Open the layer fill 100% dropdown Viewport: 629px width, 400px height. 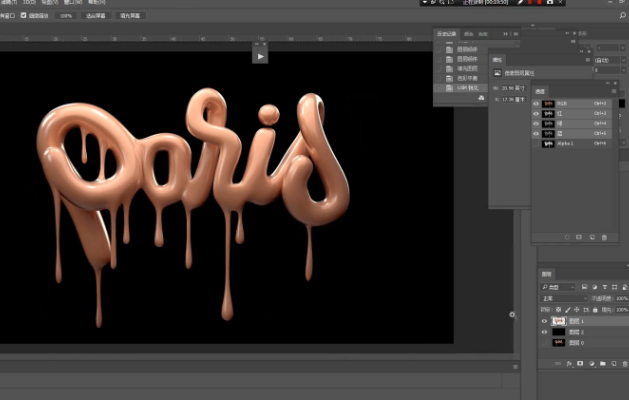(x=622, y=310)
